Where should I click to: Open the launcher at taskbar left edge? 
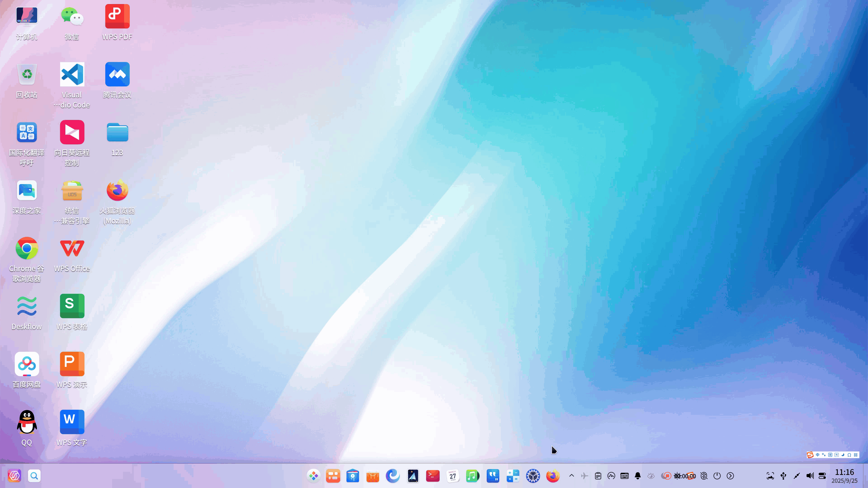coord(14,476)
